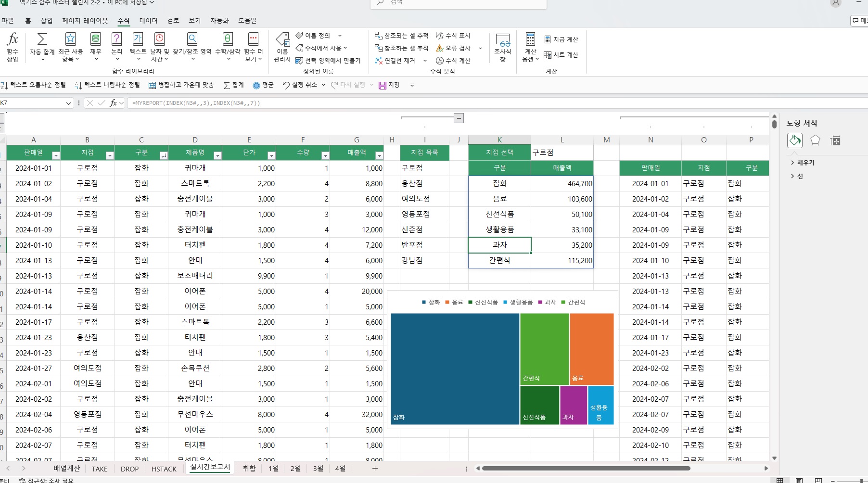Viewport: 868px width, 483px height.
Task: Click Calculate Now (지금 계산)
Action: (561, 39)
